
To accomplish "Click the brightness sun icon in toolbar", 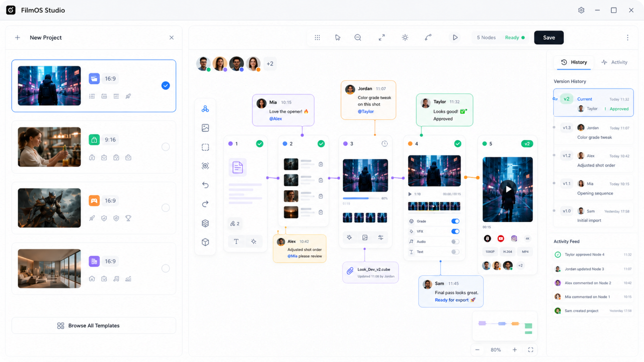I will (405, 37).
